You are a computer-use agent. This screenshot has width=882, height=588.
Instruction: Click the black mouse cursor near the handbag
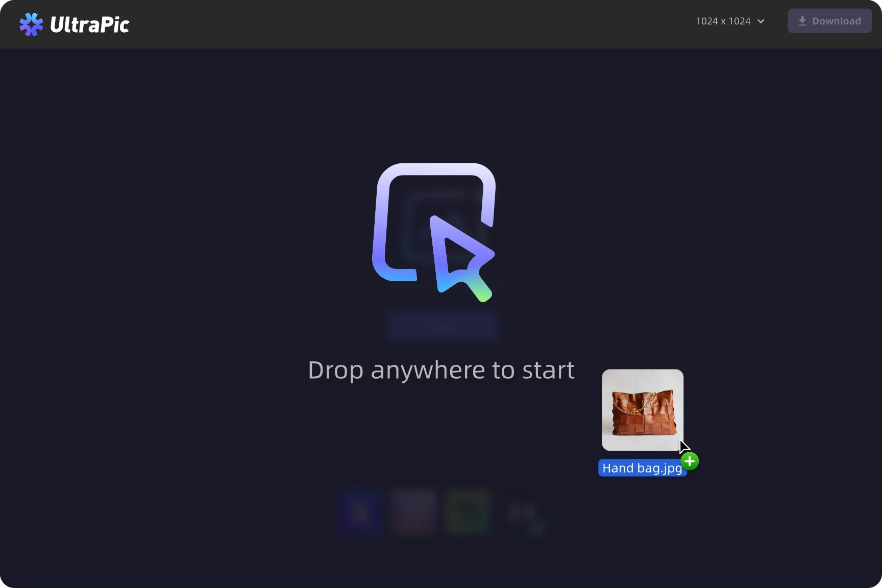pos(683,446)
